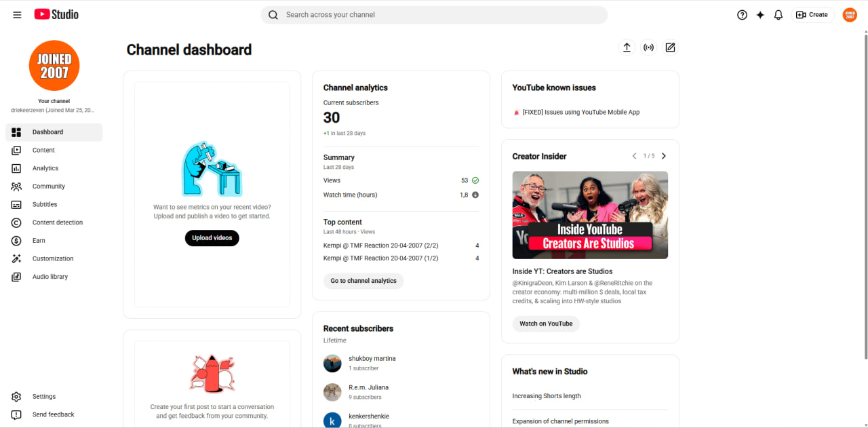Click the Settings gear icon
Screen dimensions: 868x428
click(16, 397)
